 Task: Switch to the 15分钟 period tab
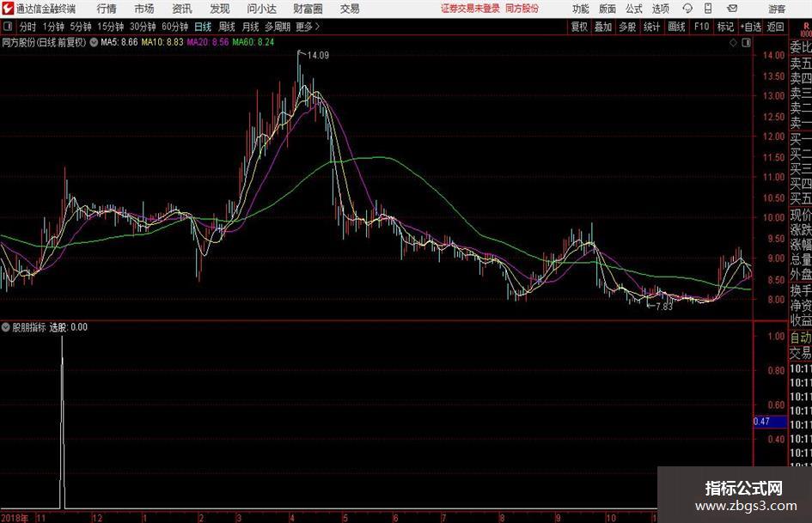coord(110,27)
